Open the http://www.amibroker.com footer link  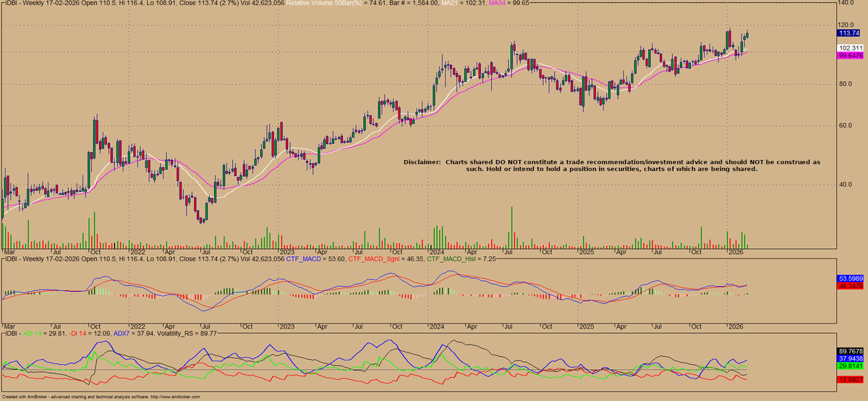176,397
